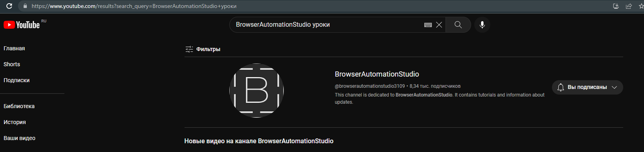The image size is (644, 152).
Task: Expand the 'Вы подписаны' dropdown chevron
Action: coord(614,87)
